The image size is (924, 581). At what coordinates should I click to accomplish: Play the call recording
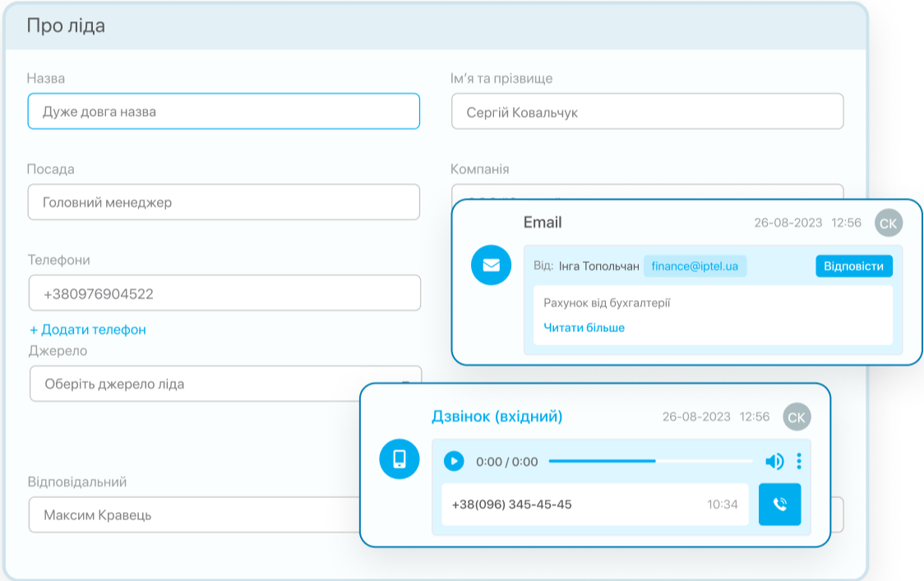coord(454,461)
